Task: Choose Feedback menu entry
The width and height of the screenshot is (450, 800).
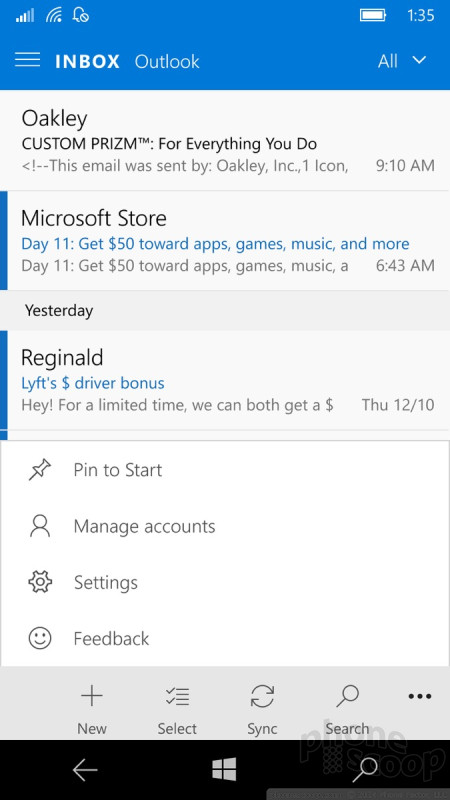Action: pyautogui.click(x=225, y=638)
